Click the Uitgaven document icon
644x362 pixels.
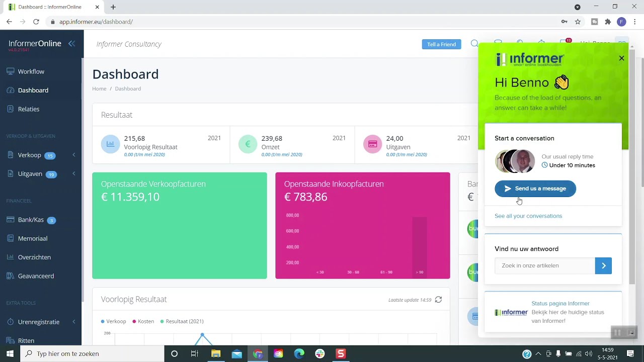10,173
